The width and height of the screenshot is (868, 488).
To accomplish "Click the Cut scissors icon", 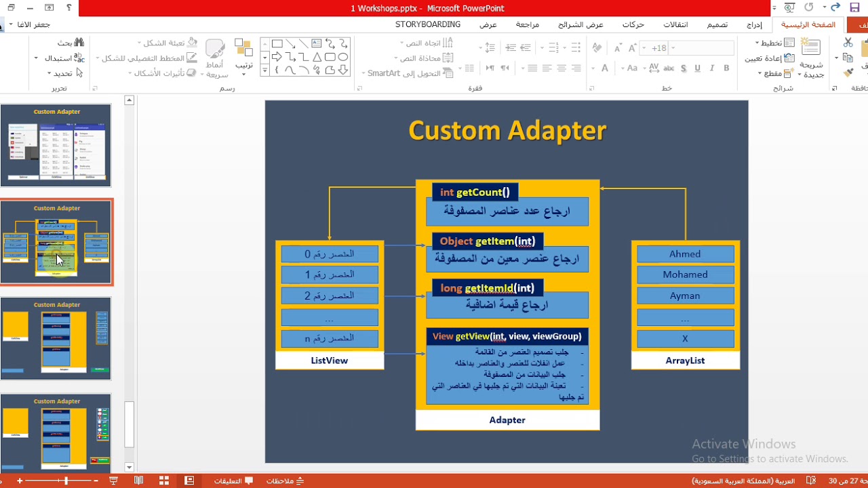I will (x=848, y=43).
